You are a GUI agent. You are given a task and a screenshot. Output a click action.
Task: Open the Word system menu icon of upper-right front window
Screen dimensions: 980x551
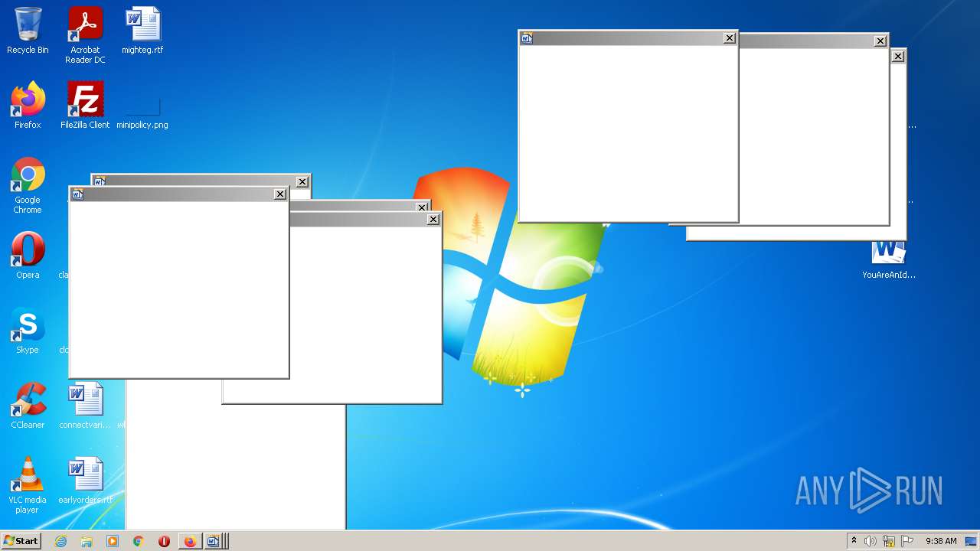click(x=527, y=38)
